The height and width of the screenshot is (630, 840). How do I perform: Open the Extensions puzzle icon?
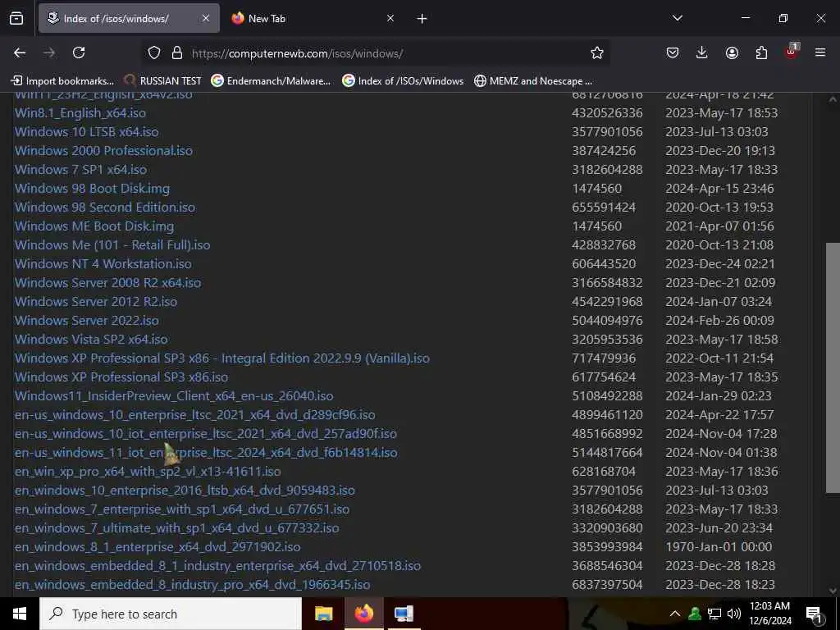click(x=761, y=52)
